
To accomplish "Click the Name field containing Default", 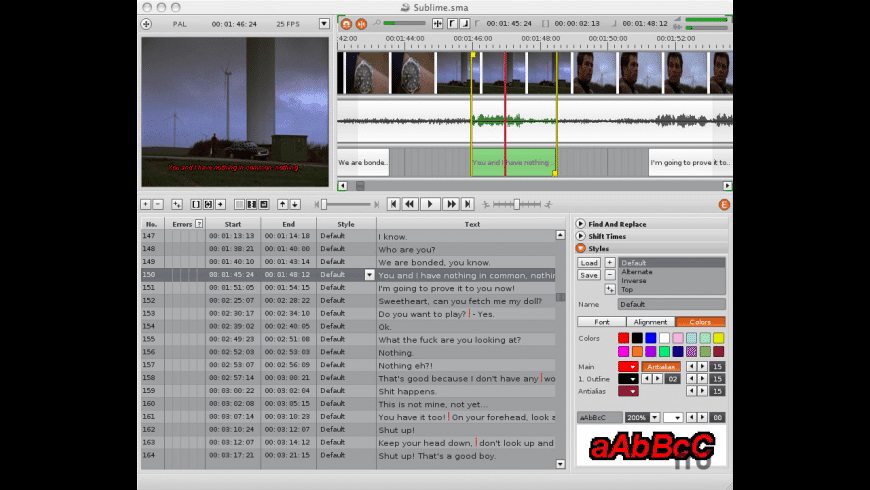I will point(671,304).
